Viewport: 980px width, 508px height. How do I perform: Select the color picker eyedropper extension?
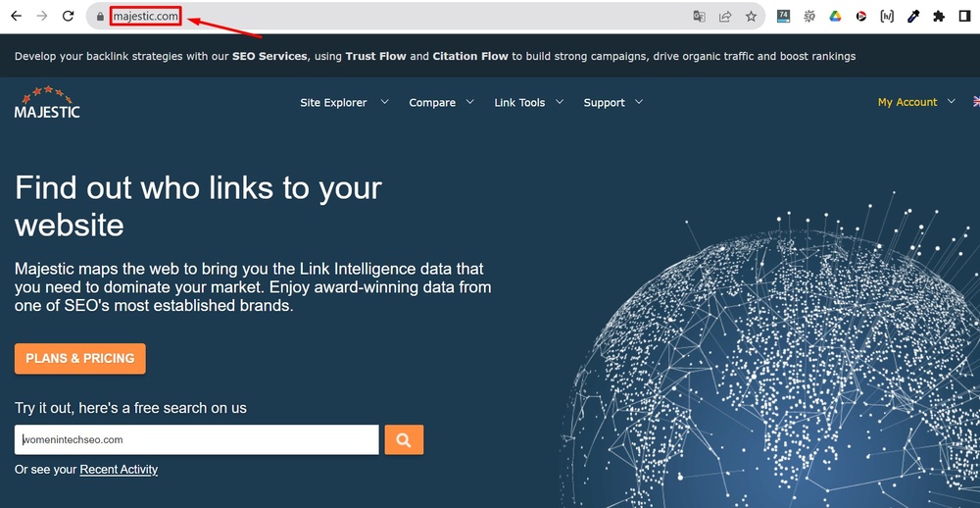913,17
